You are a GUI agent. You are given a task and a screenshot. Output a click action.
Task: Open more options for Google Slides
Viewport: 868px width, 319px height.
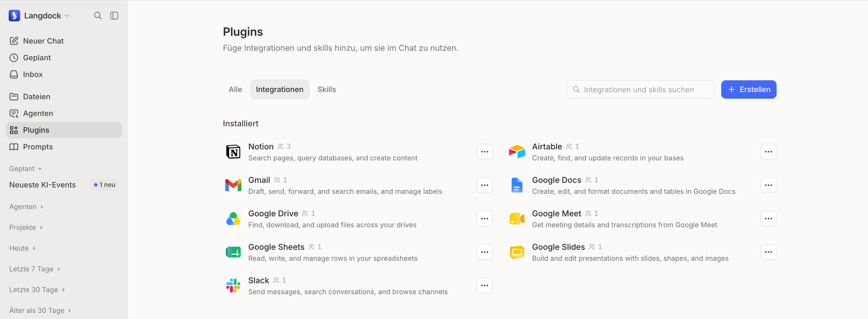(769, 252)
